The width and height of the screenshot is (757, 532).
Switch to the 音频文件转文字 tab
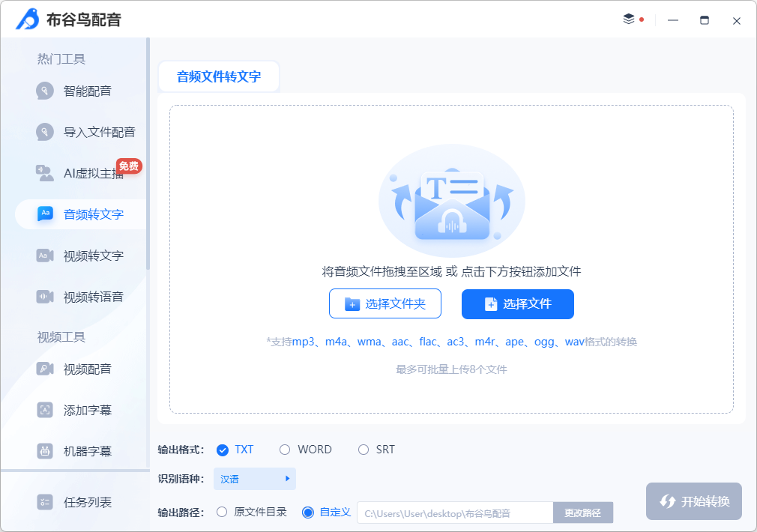point(218,76)
